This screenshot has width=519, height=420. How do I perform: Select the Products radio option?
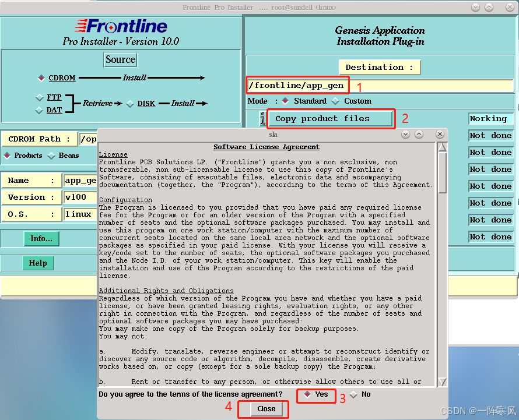click(x=7, y=155)
